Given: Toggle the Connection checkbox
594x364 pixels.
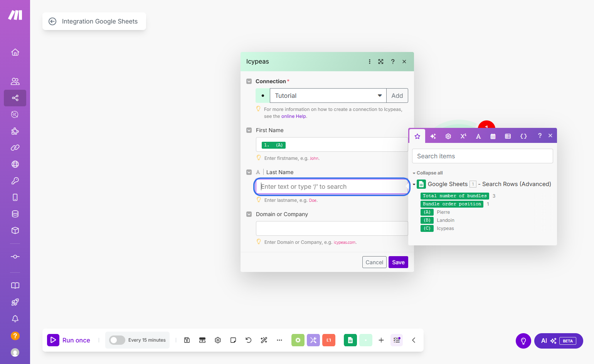Looking at the screenshot, I should (x=249, y=81).
